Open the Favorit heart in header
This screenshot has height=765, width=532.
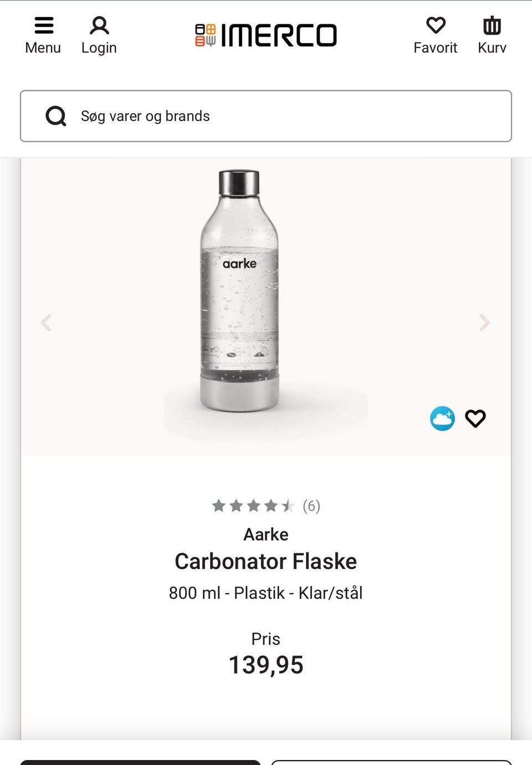(x=436, y=25)
